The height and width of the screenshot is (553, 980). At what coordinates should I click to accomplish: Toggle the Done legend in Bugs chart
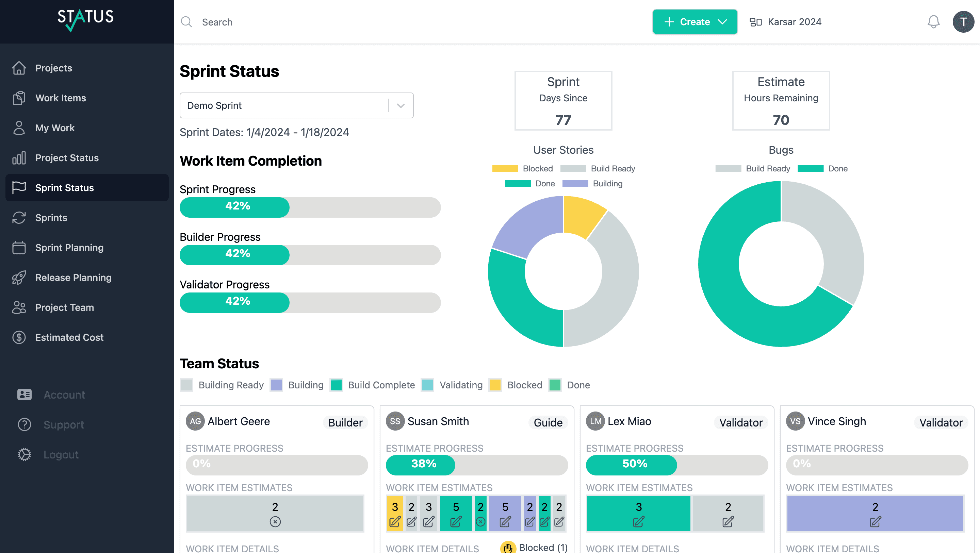pos(822,168)
